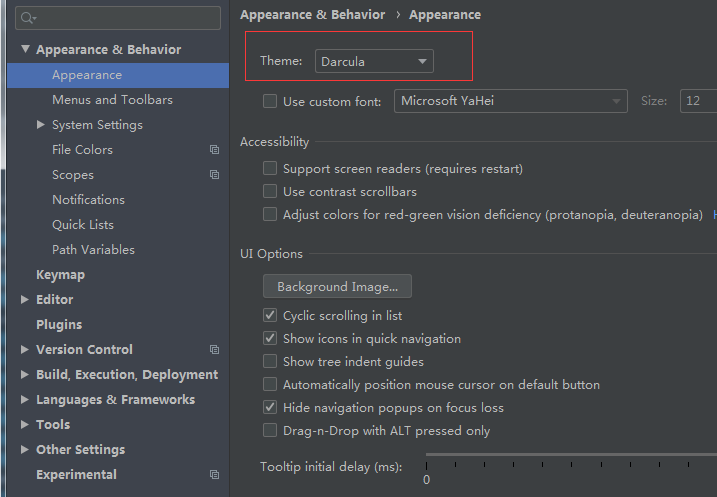Click the project-level icon beside Scopes
The width and height of the screenshot is (717, 497).
214,175
